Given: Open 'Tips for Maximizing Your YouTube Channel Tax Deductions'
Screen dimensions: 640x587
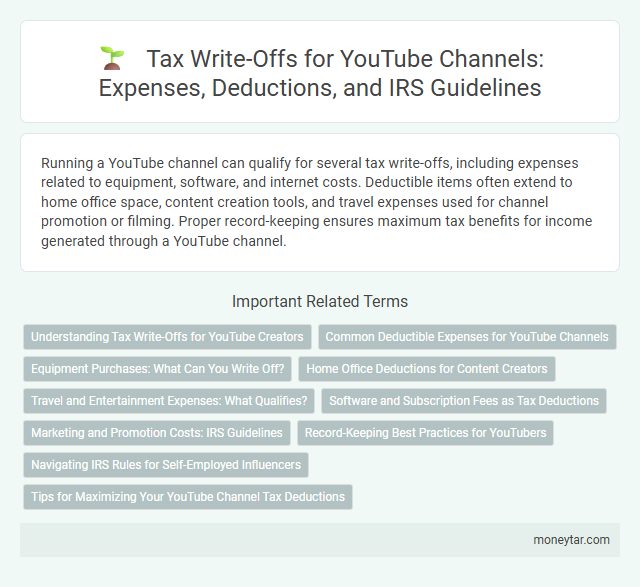Looking at the screenshot, I should point(188,497).
